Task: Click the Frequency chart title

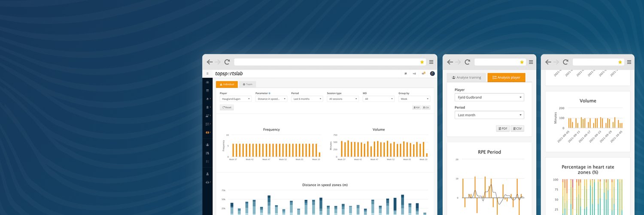Action: click(271, 129)
